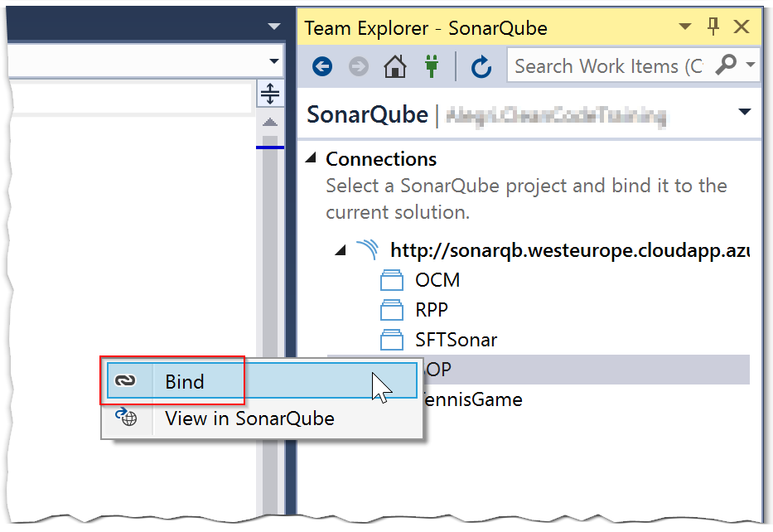Click the search magnifier icon
This screenshot has height=532, width=773.
tap(725, 66)
